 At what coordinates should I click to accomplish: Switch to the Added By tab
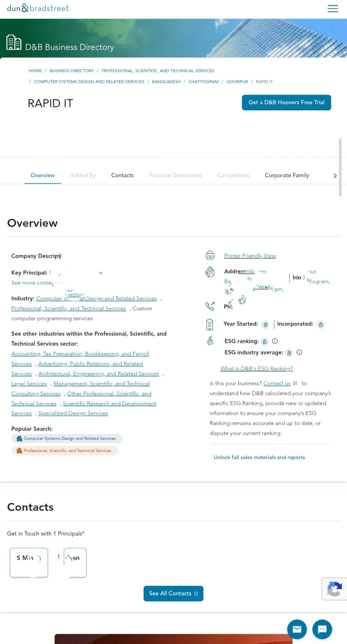pos(83,175)
